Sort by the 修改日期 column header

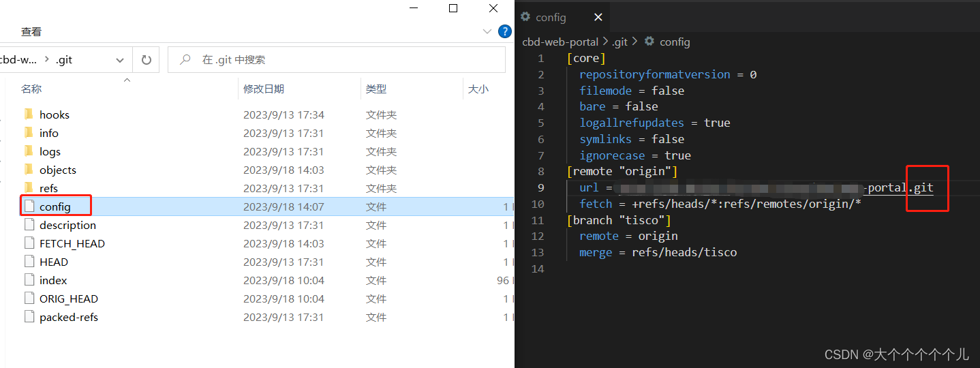[x=264, y=89]
